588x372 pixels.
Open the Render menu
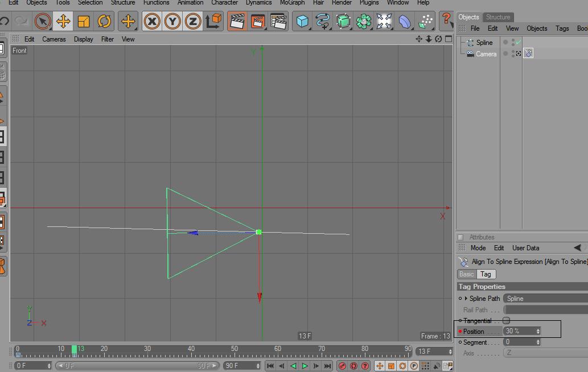point(342,3)
